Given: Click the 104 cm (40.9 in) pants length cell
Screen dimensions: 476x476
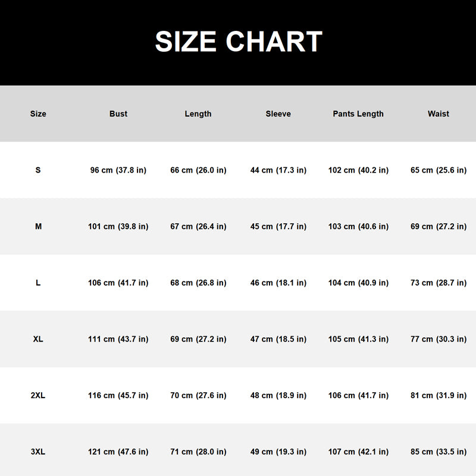Looking at the screenshot, I should coord(358,283).
